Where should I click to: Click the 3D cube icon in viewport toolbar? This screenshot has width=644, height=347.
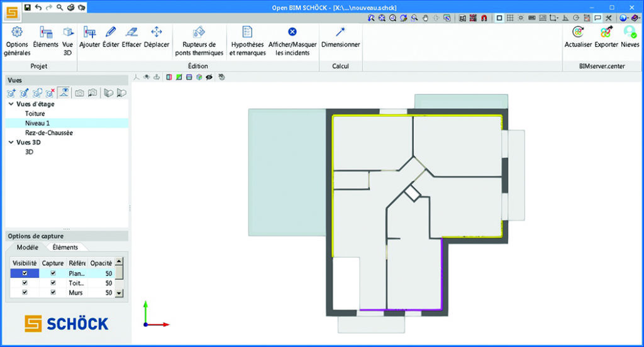point(199,77)
